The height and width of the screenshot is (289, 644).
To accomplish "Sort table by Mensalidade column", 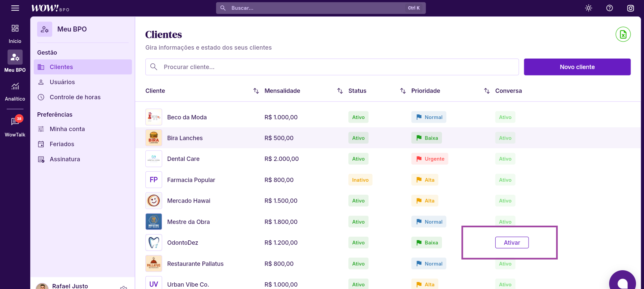I will click(340, 91).
